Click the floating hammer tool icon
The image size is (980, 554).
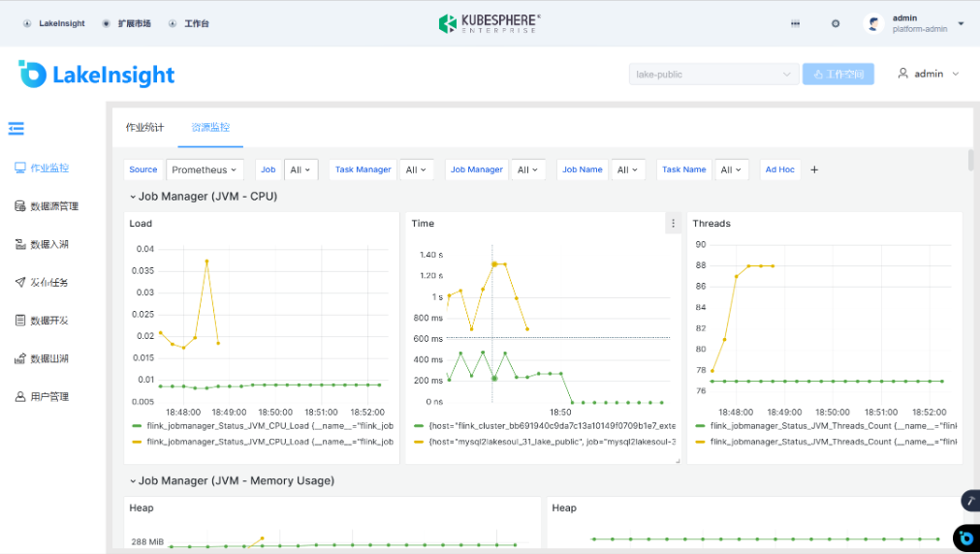(x=969, y=501)
